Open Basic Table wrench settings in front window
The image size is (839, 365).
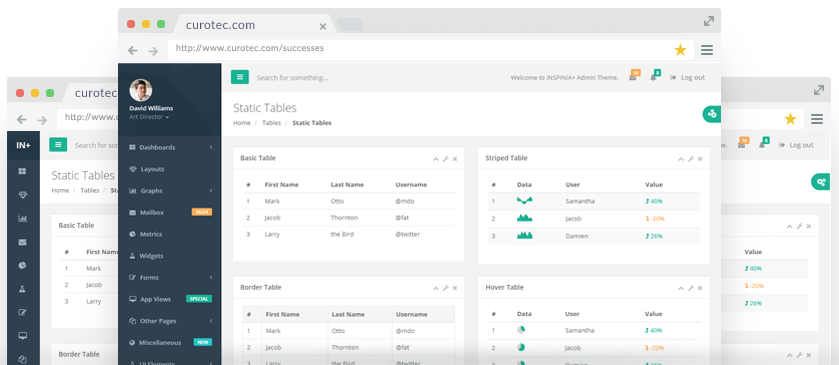(445, 158)
